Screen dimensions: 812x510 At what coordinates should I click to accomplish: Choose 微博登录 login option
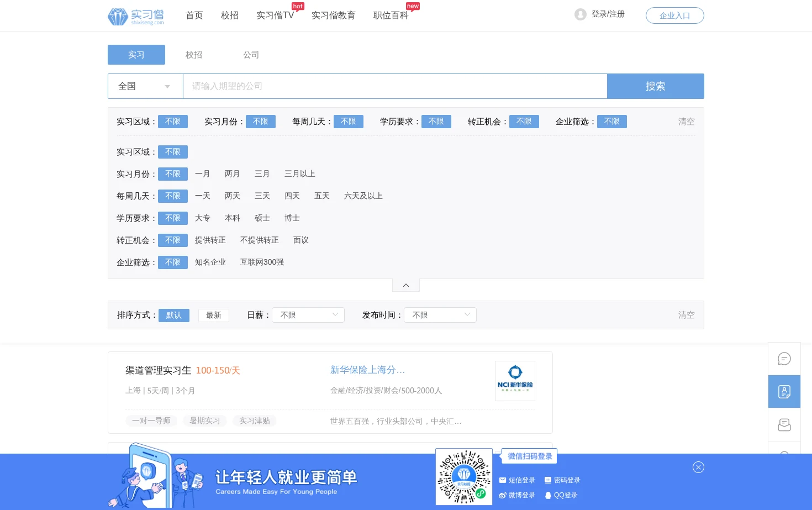click(x=517, y=495)
